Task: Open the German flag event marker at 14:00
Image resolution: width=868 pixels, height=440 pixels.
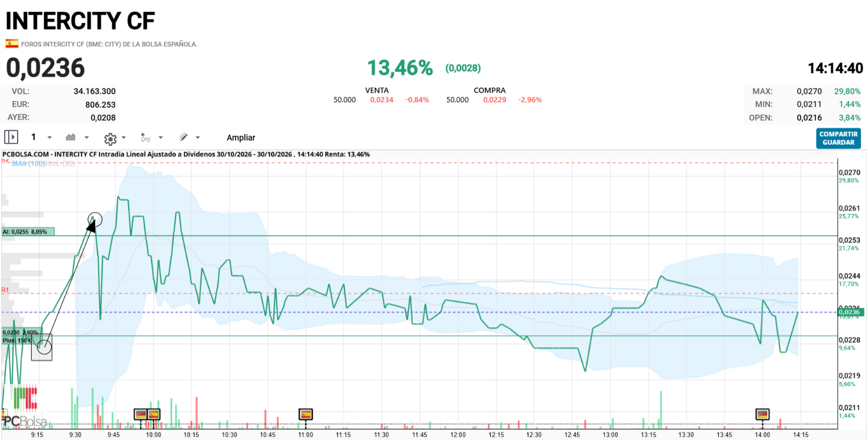Action: (762, 414)
